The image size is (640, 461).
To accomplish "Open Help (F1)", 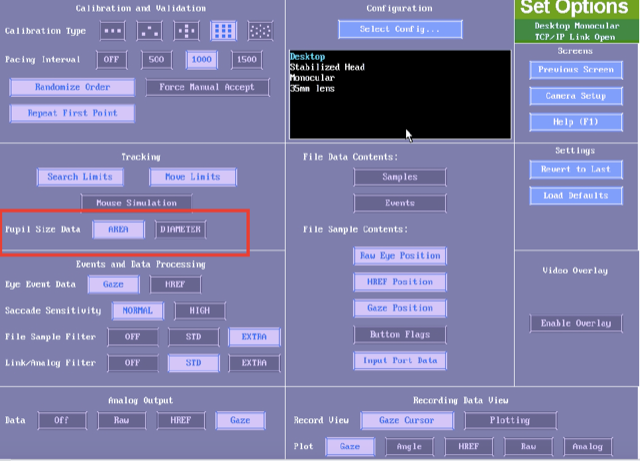I will coord(576,122).
